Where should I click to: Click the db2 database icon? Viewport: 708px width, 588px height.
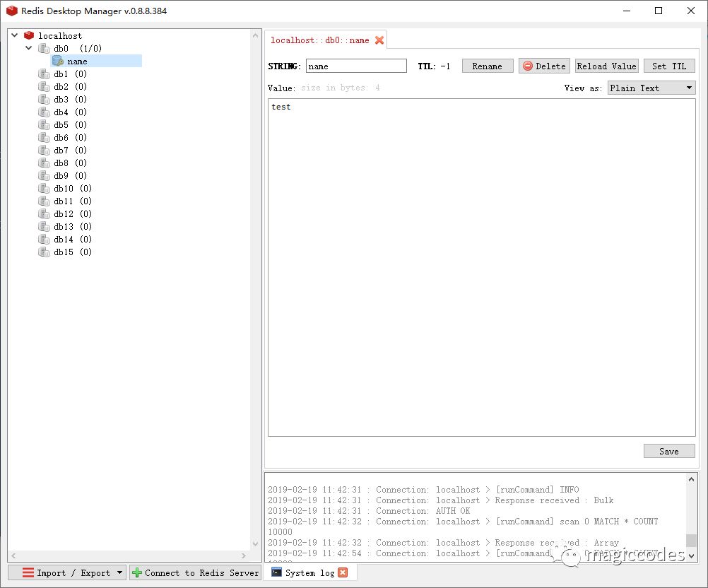point(44,86)
